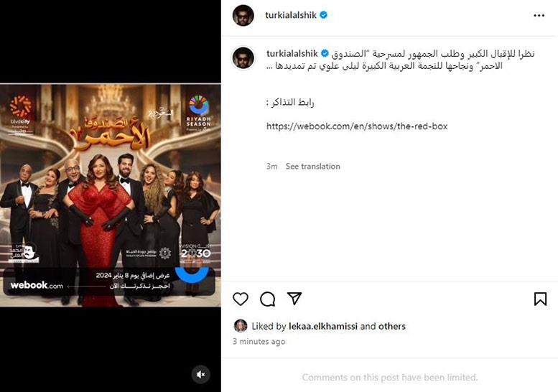The image size is (558, 392).
Task: Share post using paper plane icon
Action: [x=294, y=299]
